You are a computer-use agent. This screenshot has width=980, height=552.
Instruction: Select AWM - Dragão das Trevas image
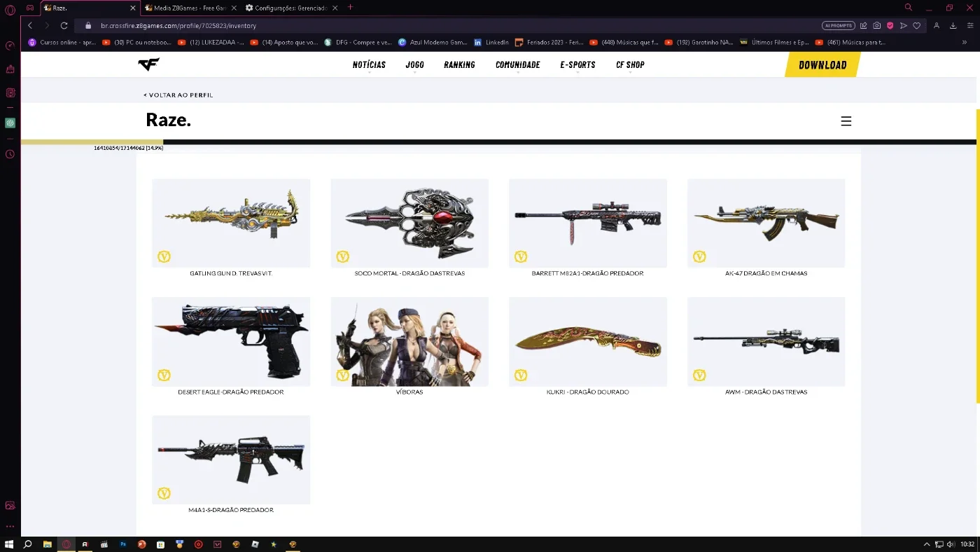coord(766,342)
